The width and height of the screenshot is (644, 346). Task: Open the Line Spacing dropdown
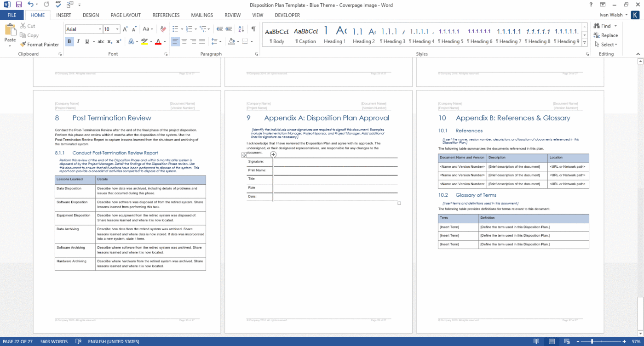click(x=216, y=42)
